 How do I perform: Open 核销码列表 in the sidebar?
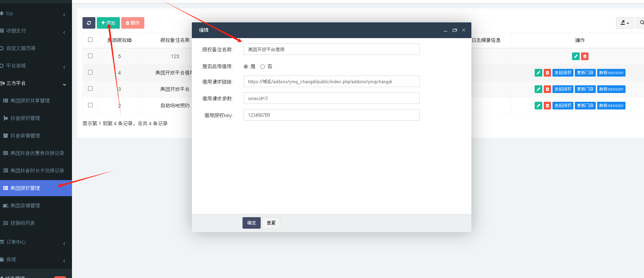36,223
